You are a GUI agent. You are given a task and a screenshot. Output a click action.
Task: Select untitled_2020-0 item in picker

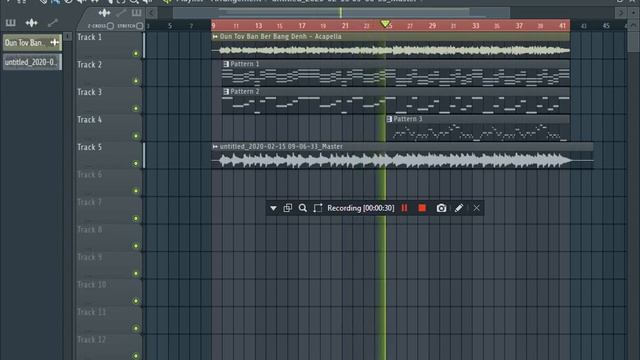pos(32,62)
